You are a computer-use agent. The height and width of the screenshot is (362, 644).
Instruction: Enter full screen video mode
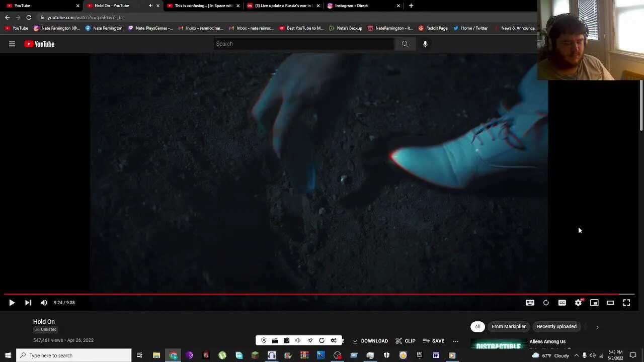click(x=626, y=303)
